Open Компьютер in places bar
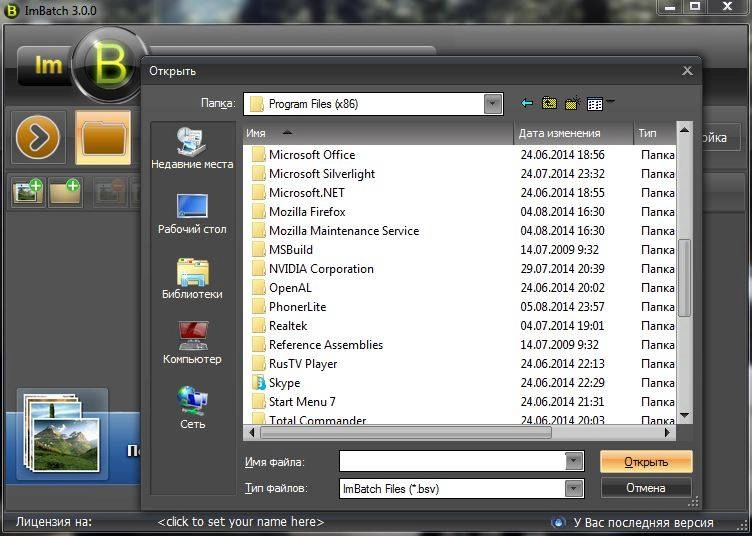This screenshot has height=536, width=752. coord(192,343)
